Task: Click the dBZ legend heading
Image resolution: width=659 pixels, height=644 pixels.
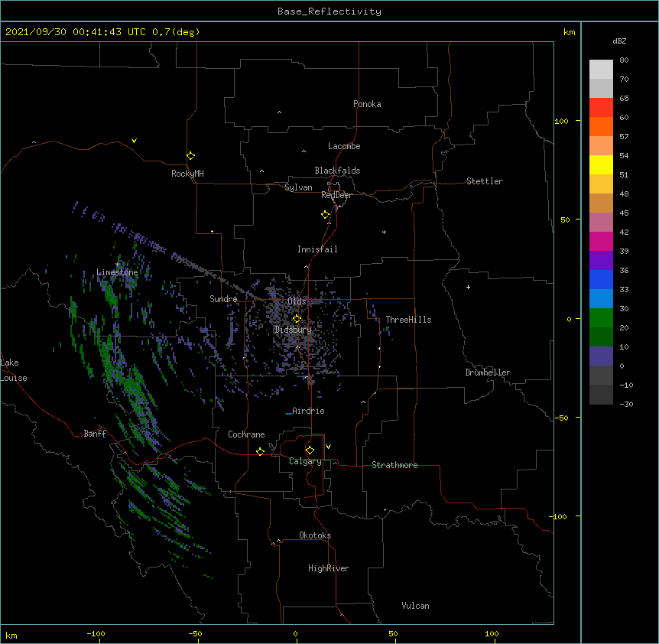Action: coord(619,41)
